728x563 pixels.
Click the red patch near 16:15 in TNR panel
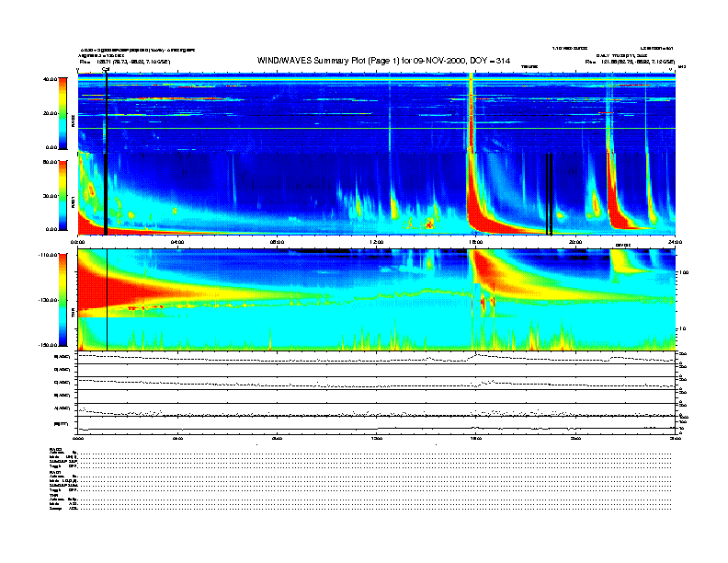click(483, 302)
